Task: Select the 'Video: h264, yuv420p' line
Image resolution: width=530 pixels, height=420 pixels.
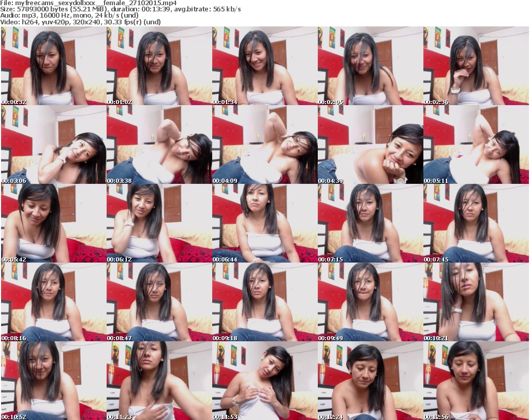Action: (x=80, y=22)
